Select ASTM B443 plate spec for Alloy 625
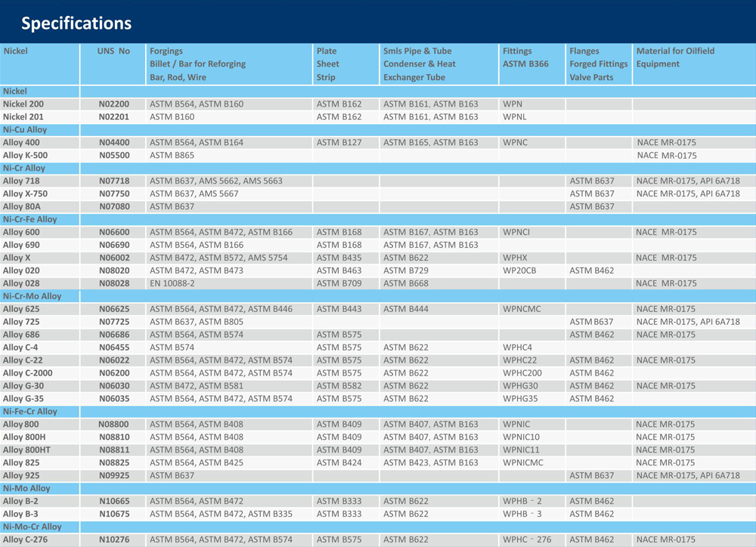Screen dimensions: 756x547 [339, 310]
